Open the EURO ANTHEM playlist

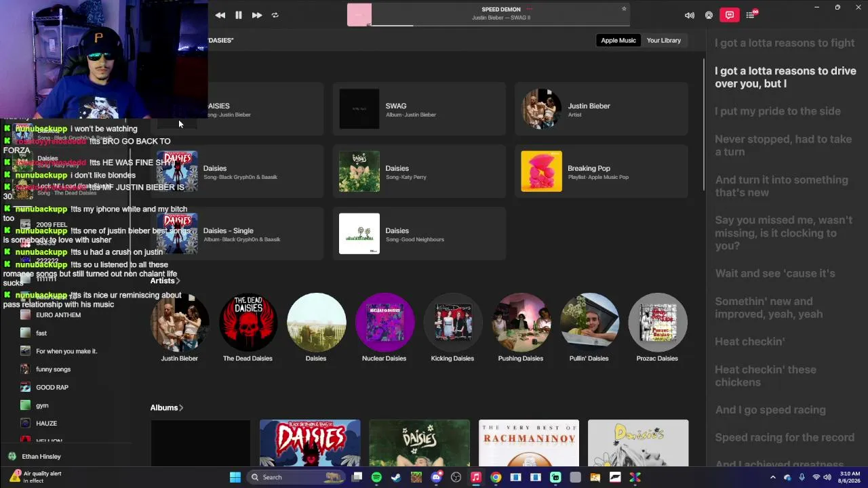click(58, 315)
